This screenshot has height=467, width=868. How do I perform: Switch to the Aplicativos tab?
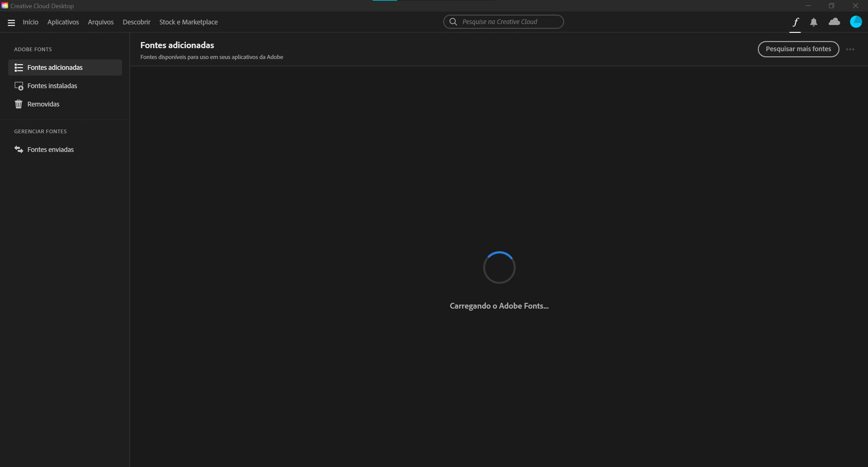click(63, 22)
